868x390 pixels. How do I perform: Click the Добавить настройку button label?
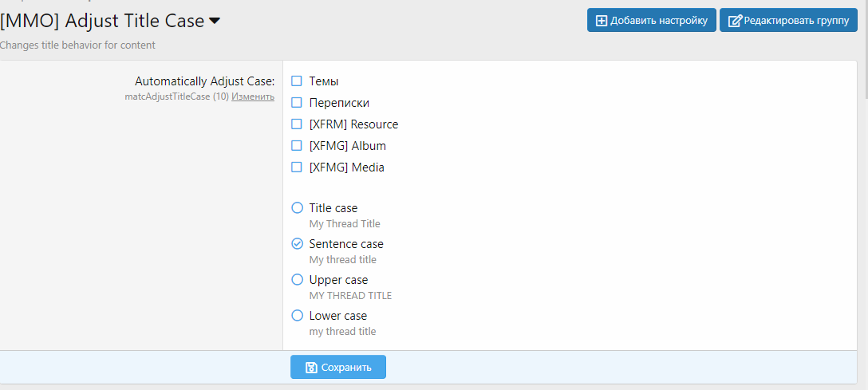(659, 21)
